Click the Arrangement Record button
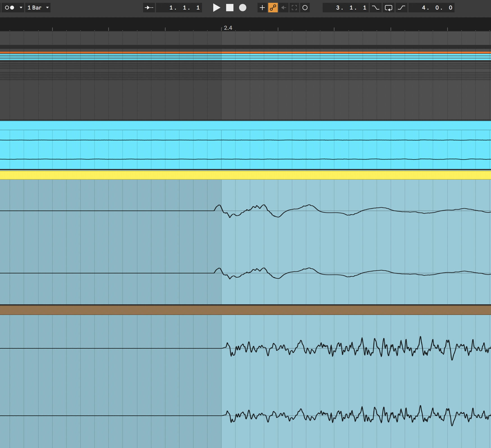The image size is (491, 448). 243,8
